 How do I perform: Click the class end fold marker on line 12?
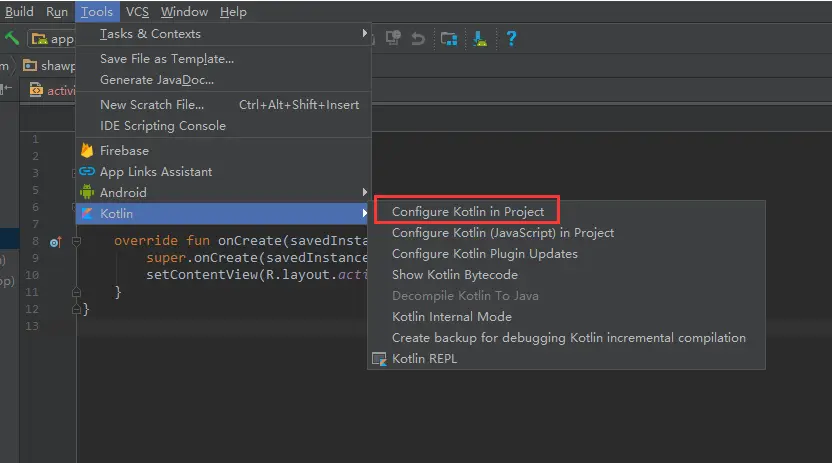[76, 309]
